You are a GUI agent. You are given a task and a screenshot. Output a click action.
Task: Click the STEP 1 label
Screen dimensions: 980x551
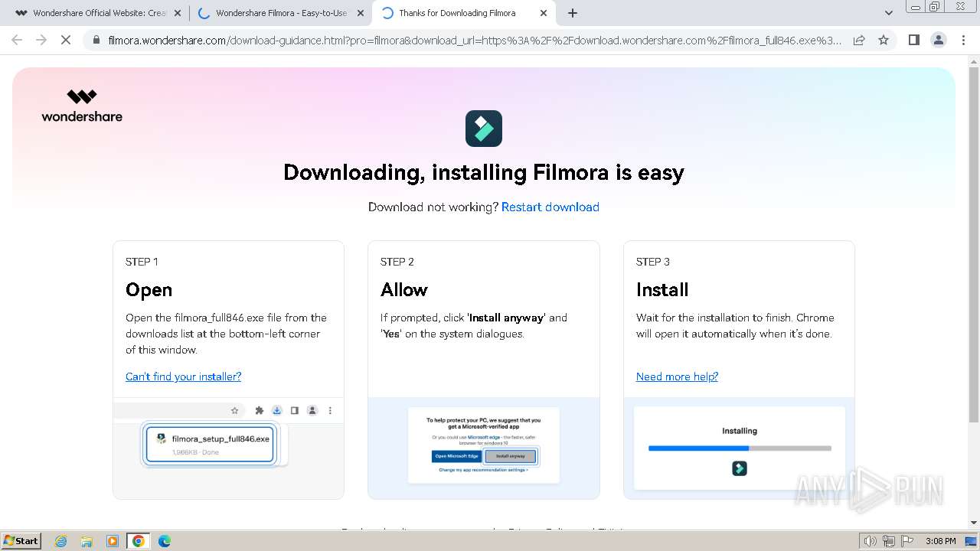pyautogui.click(x=142, y=262)
